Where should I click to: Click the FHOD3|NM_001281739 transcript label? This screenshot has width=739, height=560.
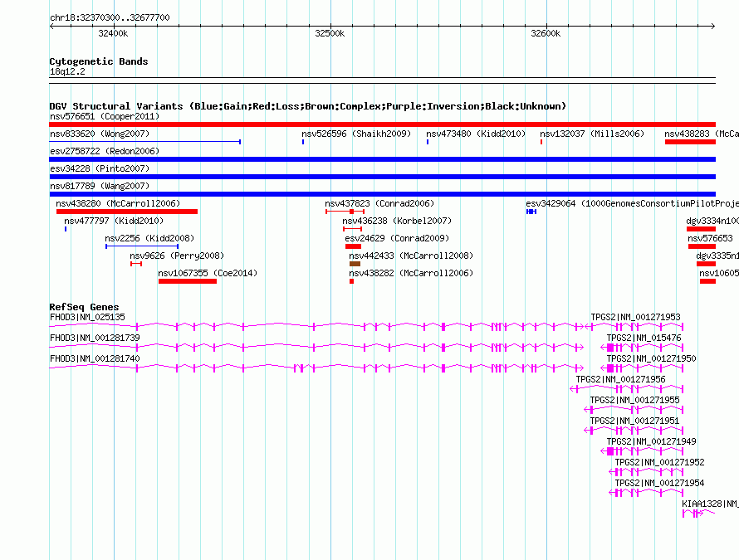[x=95, y=338]
